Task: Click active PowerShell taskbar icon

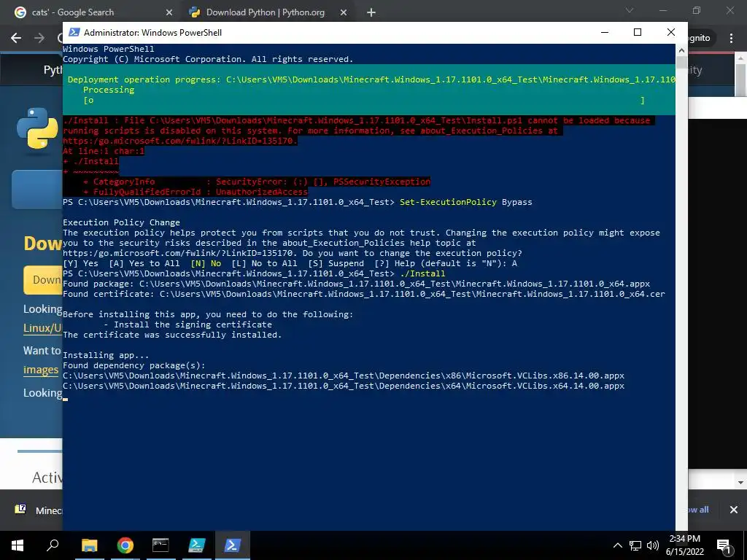Action: coord(232,545)
